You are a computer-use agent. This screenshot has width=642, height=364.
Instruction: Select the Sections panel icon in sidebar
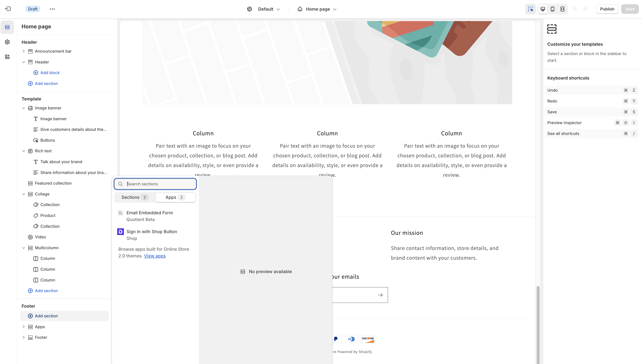(7, 27)
